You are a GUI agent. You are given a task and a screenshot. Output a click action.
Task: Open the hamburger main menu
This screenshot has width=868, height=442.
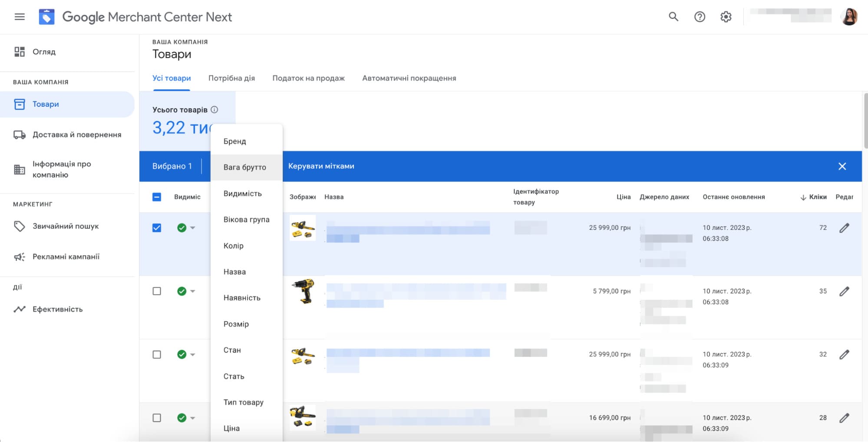[20, 17]
